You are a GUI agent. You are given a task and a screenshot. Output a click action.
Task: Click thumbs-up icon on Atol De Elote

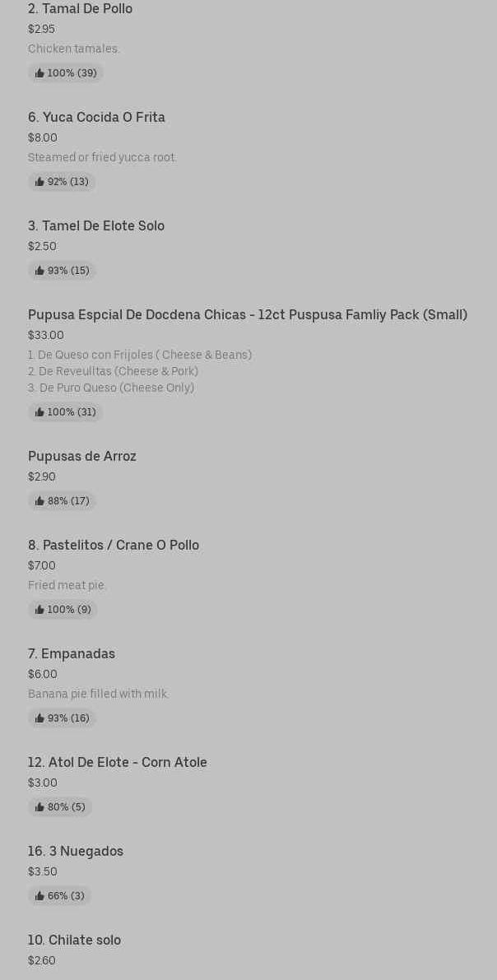[x=39, y=807]
